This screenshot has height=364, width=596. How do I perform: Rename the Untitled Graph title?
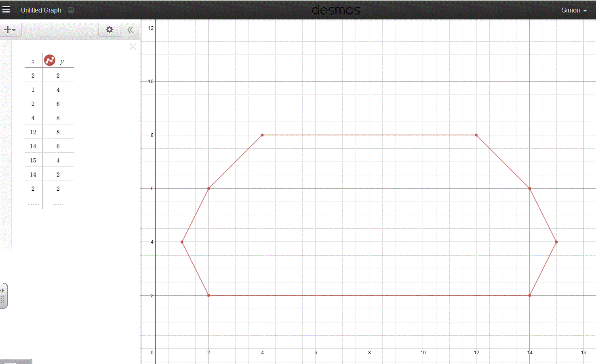coord(41,10)
